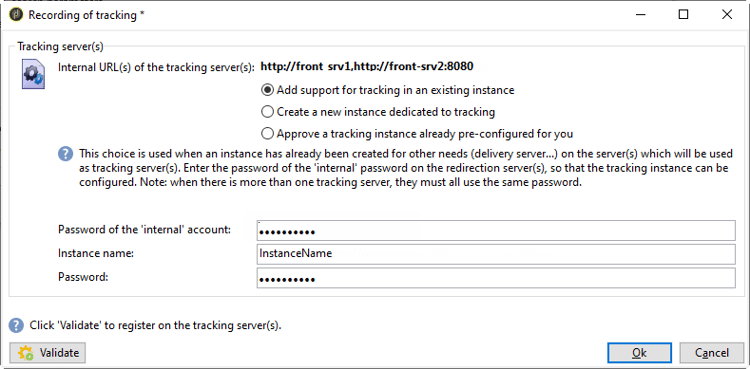Maximize the Recording of tracking dialog
The width and height of the screenshot is (750, 369).
(x=684, y=14)
